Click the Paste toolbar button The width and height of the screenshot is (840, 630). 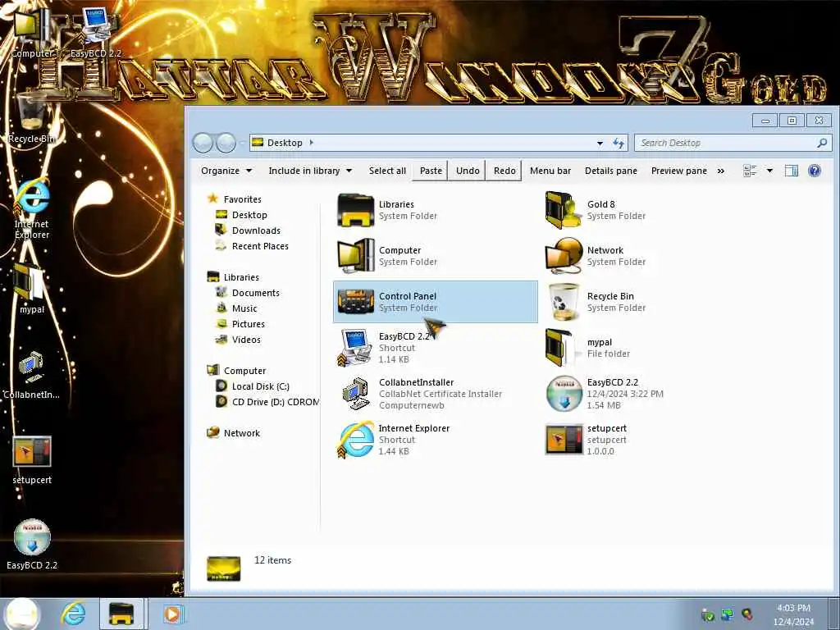coord(431,171)
